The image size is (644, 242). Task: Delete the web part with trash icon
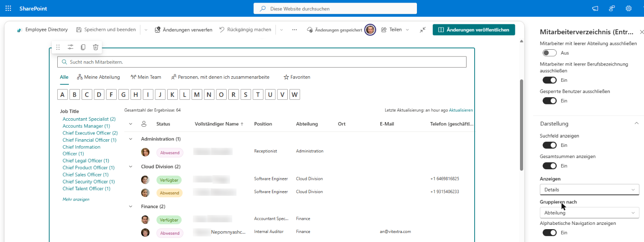96,47
